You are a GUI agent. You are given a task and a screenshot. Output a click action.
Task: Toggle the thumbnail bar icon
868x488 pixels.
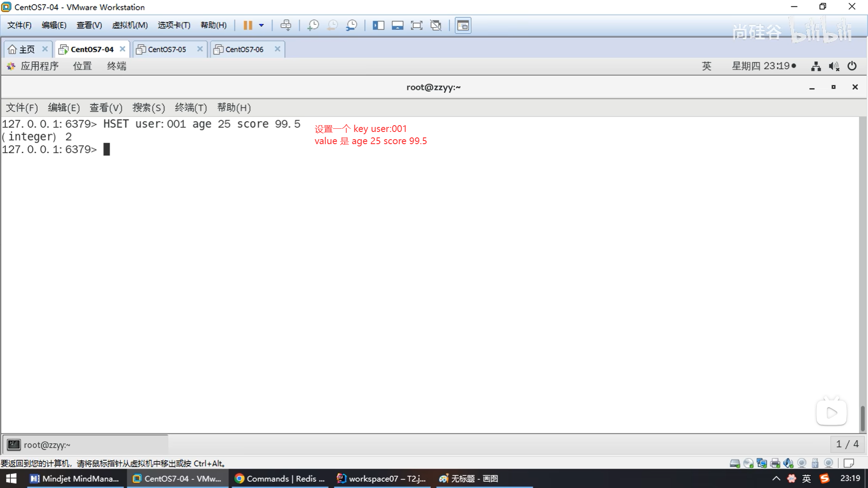coord(397,25)
